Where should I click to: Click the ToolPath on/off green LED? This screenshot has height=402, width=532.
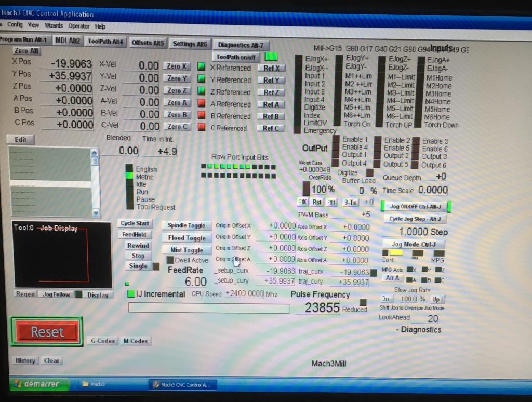pos(271,56)
